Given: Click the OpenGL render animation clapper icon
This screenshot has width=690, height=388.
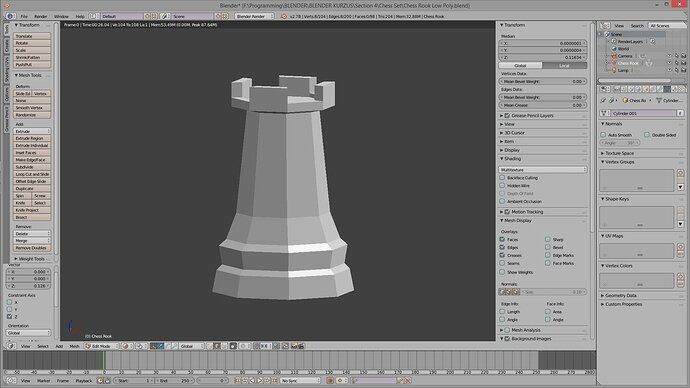Looking at the screenshot, I should click(301, 346).
